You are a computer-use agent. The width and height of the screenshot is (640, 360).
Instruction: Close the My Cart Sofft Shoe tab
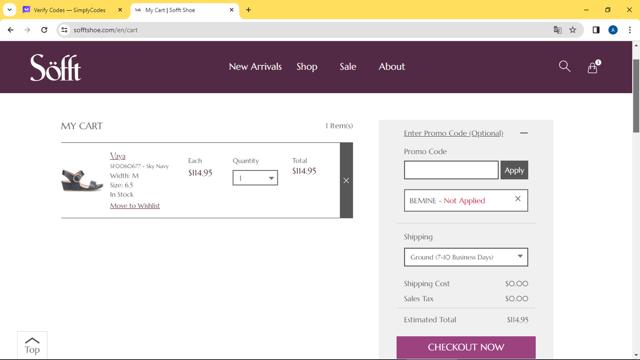coord(231,10)
